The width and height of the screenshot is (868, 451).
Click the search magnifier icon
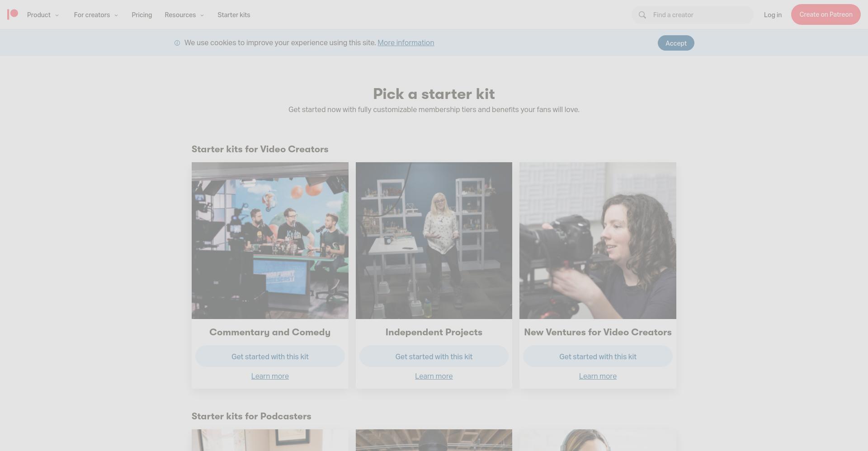point(642,15)
